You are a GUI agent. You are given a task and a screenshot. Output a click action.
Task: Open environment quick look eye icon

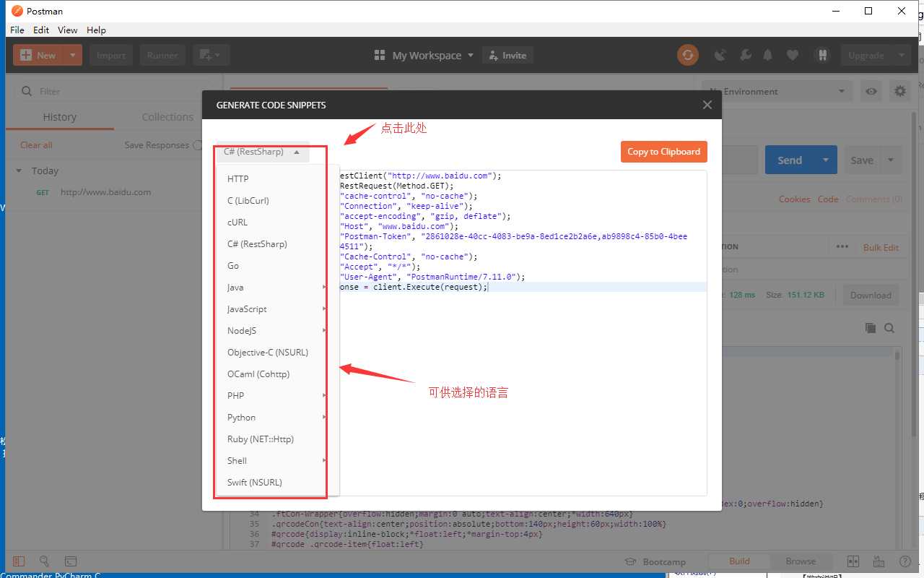point(872,91)
